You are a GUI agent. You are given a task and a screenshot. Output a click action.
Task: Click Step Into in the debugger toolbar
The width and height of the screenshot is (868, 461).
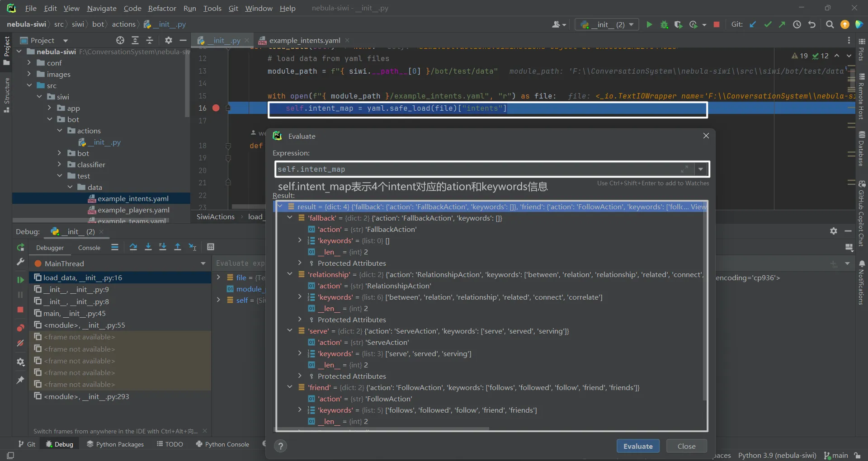148,247
